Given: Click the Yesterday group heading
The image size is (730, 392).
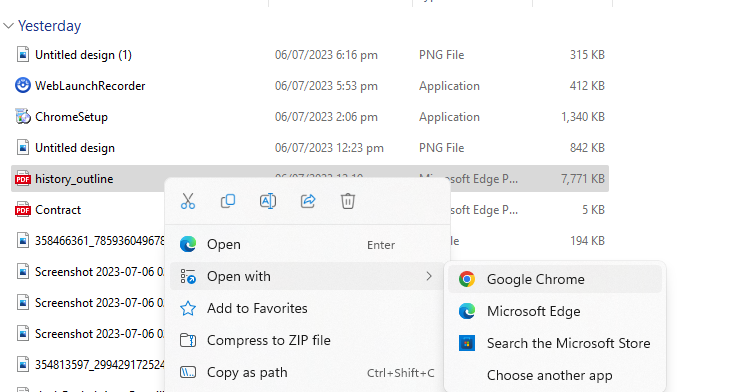Looking at the screenshot, I should point(49,26).
